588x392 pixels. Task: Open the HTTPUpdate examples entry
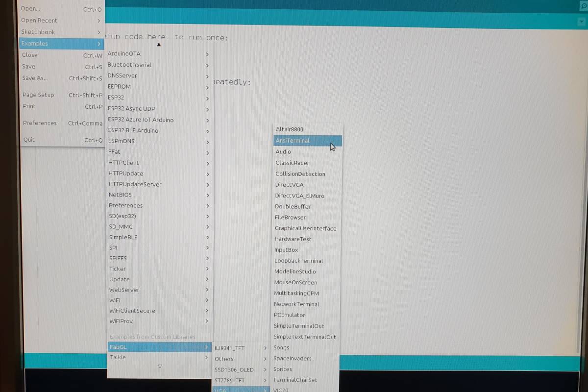[x=159, y=173]
